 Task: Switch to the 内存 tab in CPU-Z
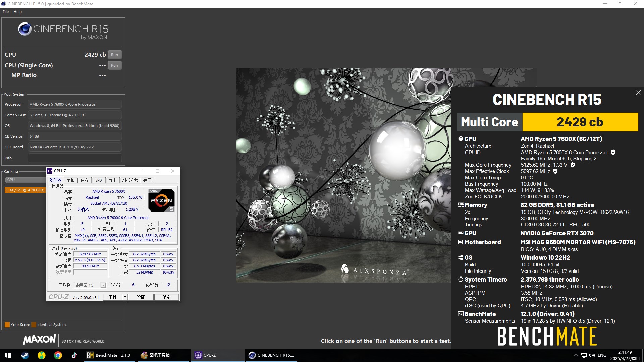85,180
